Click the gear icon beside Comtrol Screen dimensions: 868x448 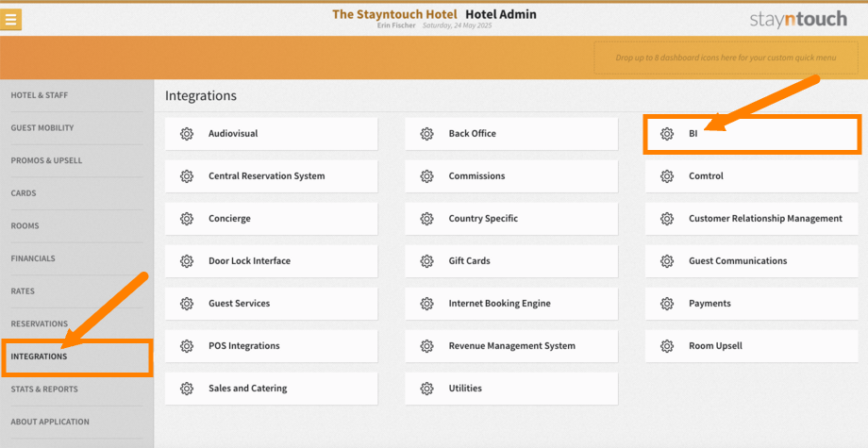(667, 176)
